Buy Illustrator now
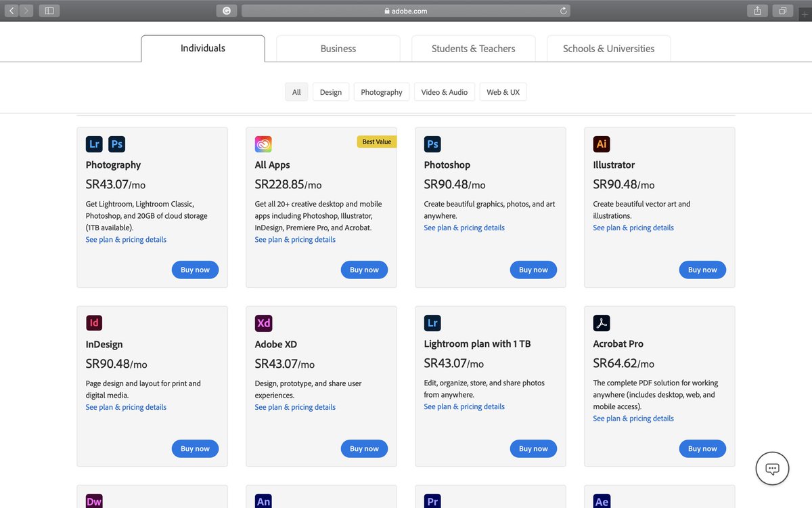The height and width of the screenshot is (508, 812). [702, 270]
